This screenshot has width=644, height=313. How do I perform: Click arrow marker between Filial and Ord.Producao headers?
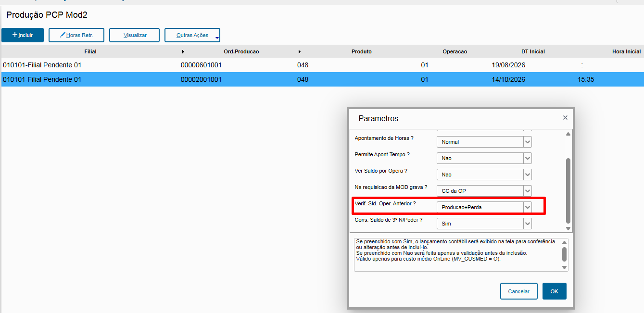pyautogui.click(x=183, y=51)
